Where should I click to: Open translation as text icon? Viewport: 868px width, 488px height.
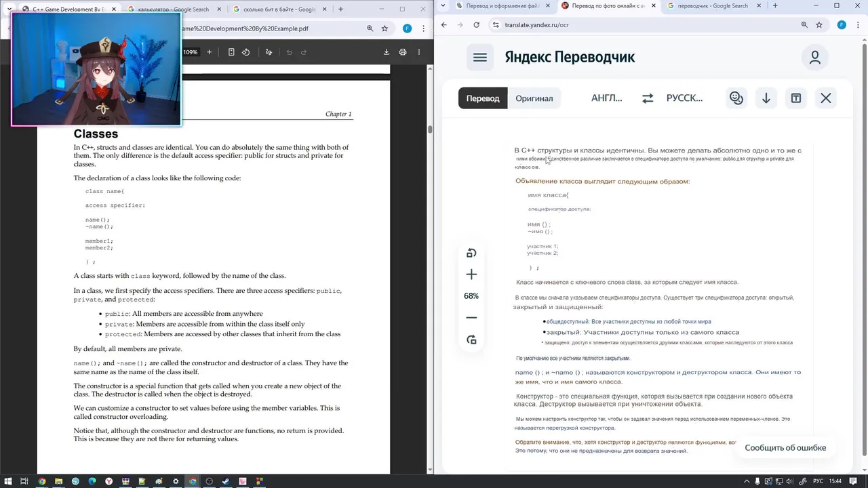click(796, 98)
